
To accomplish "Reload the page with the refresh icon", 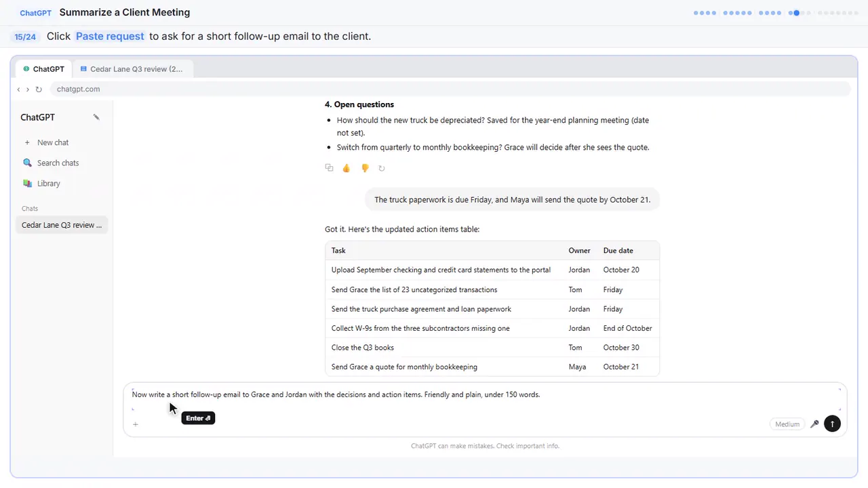I will (39, 89).
